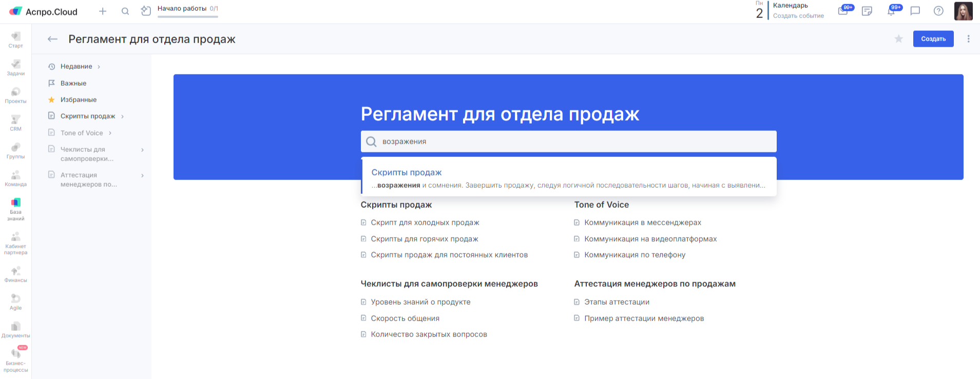The height and width of the screenshot is (379, 980).
Task: Click the notifications bell icon
Action: 892,11
